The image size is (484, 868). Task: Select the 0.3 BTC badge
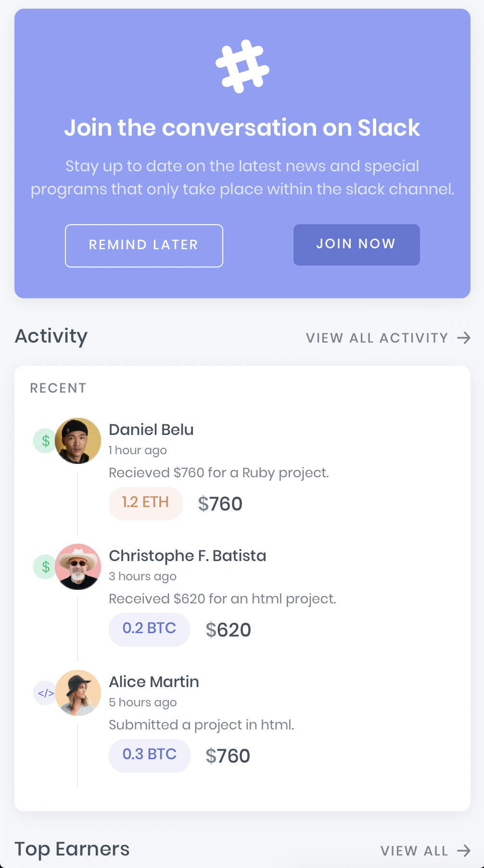click(150, 755)
